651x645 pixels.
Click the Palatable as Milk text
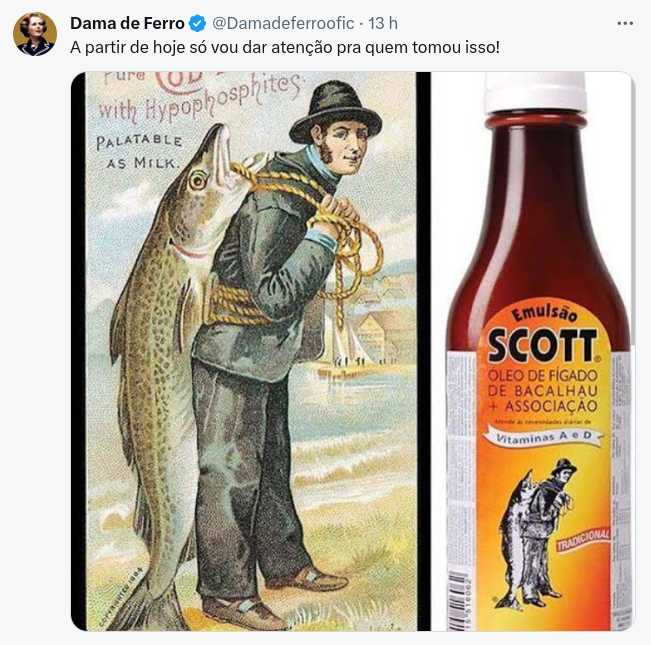(x=140, y=152)
